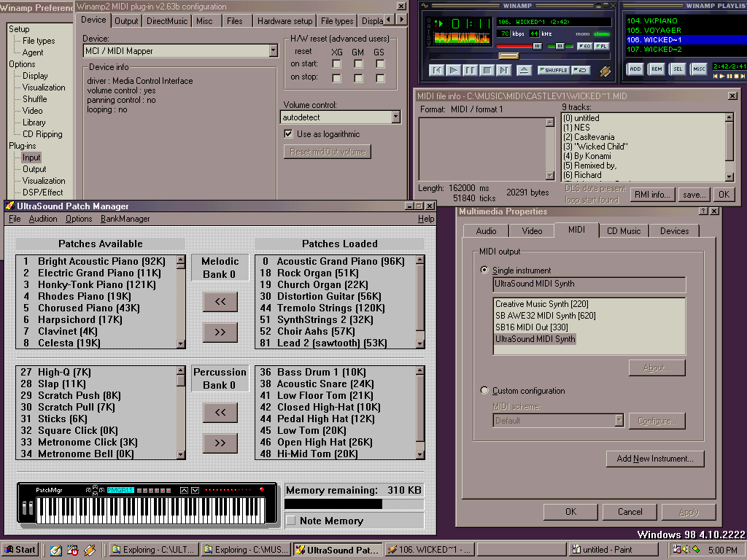The width and height of the screenshot is (747, 560).
Task: Click Winamp volume slider handle
Action: 538,46
